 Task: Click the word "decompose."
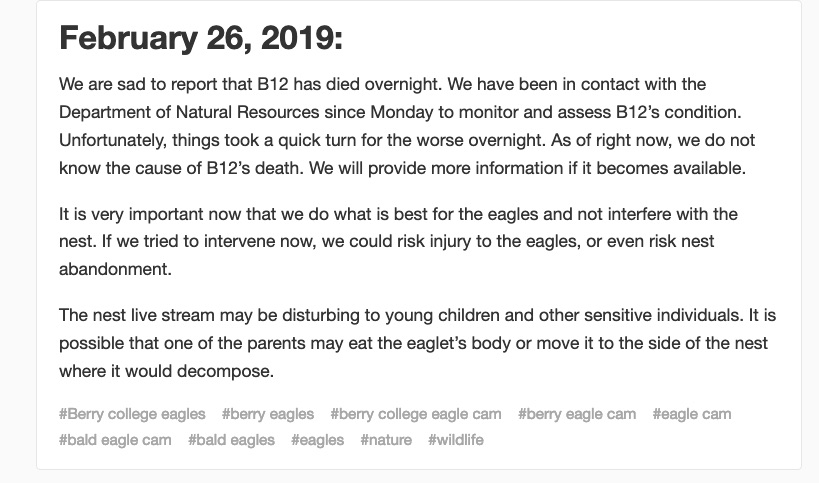point(226,371)
